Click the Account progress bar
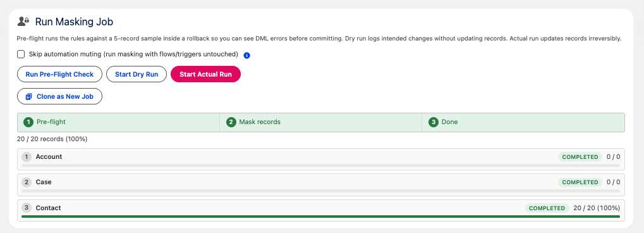The image size is (644, 233). click(x=321, y=165)
